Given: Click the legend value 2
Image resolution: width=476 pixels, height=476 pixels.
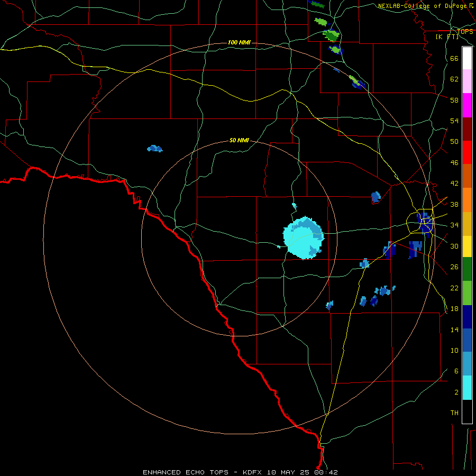Looking at the screenshot, I should click(456, 392).
